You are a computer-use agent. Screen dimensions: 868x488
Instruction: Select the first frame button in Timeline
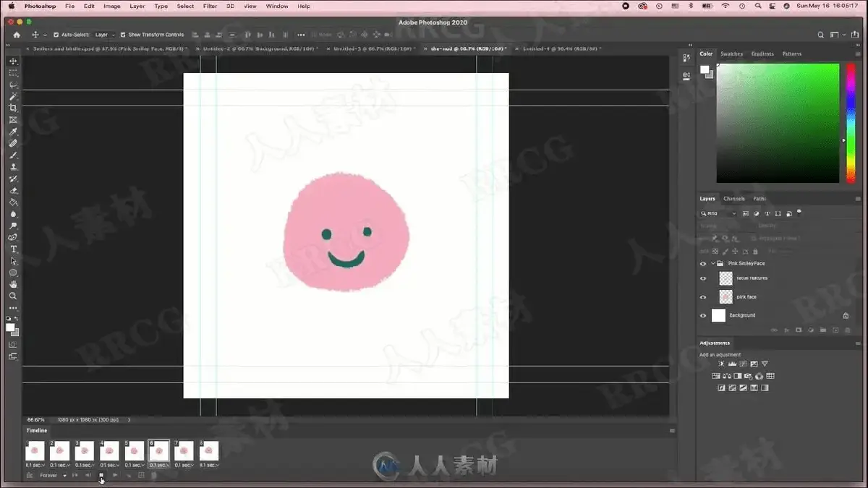pos(75,475)
